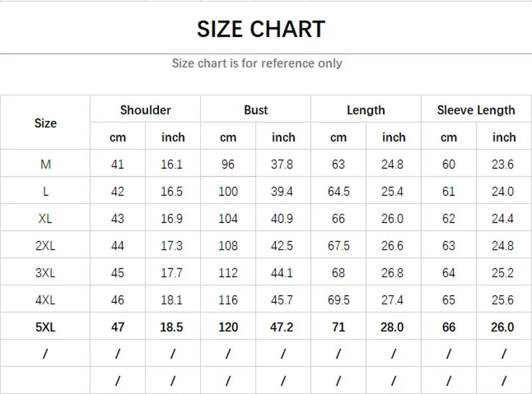Click the inch subheader under Sleeve Length
This screenshot has height=394, width=532.
[x=504, y=138]
